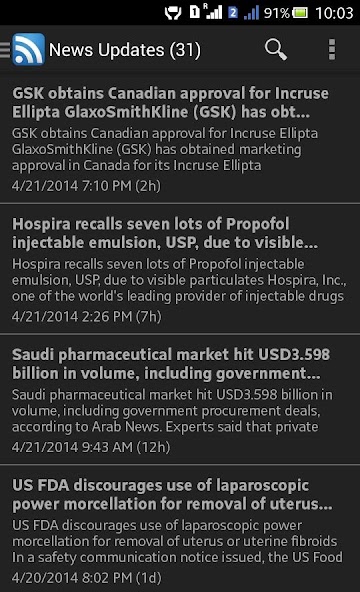Open the search magnifier icon
The height and width of the screenshot is (592, 360).
(x=276, y=49)
